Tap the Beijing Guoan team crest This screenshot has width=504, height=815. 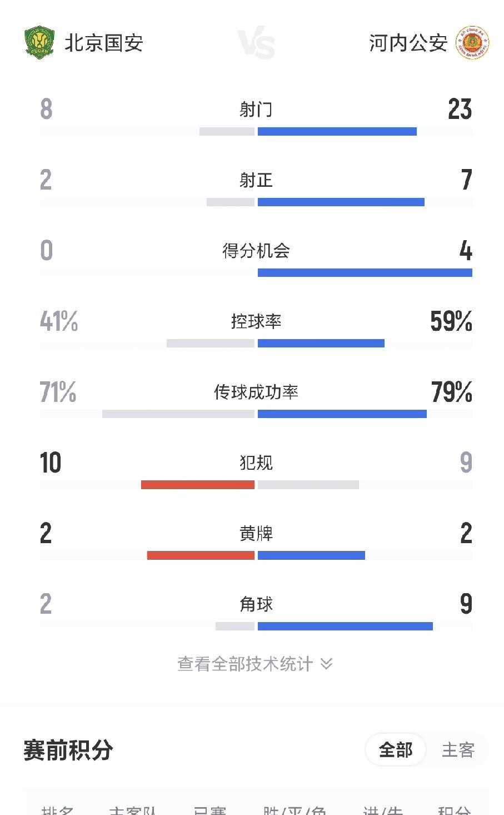(x=39, y=42)
